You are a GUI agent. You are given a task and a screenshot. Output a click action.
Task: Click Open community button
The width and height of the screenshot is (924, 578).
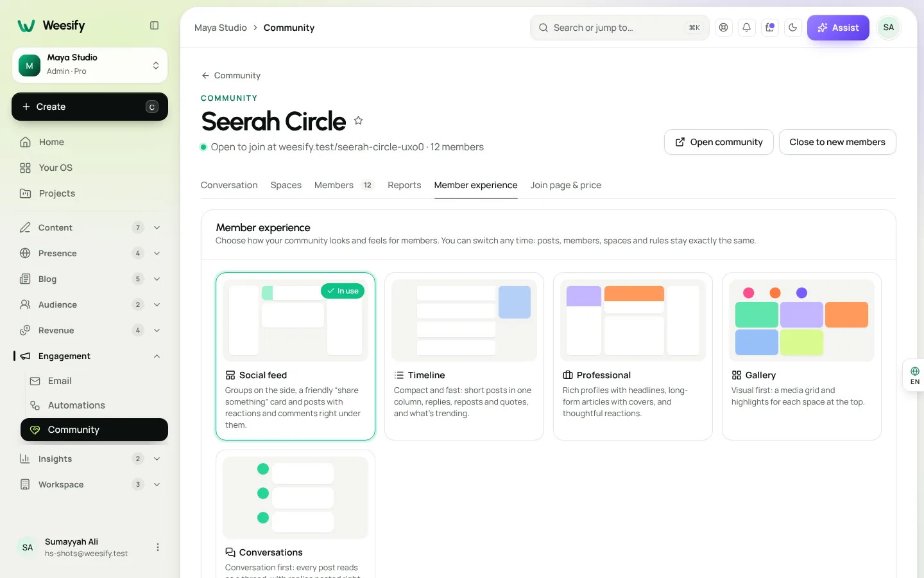click(x=719, y=142)
